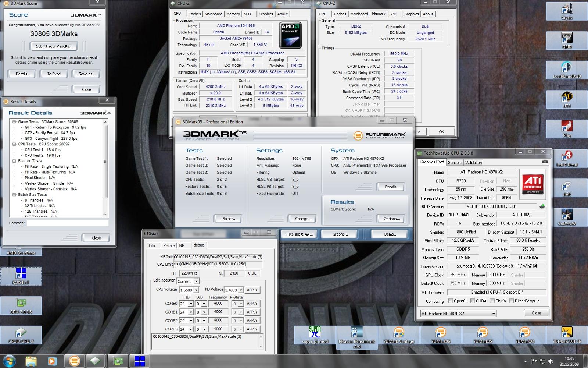This screenshot has width=588, height=368.
Task: Click the system tray volume icon
Action: tap(551, 361)
